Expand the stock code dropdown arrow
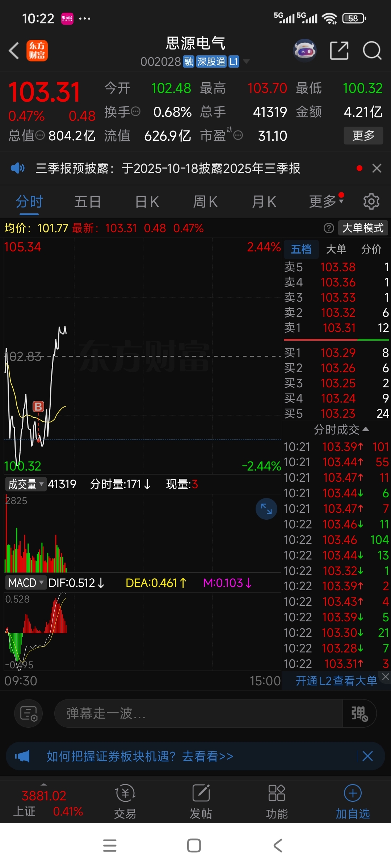 click(246, 61)
